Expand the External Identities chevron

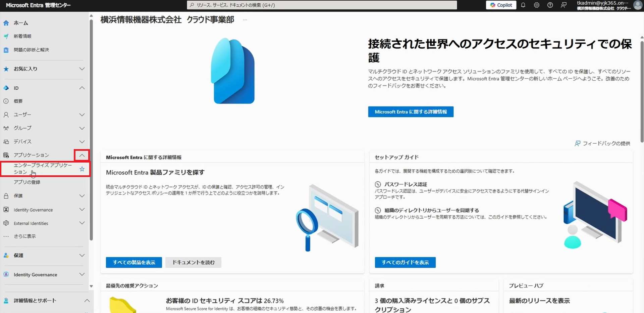[x=82, y=223]
